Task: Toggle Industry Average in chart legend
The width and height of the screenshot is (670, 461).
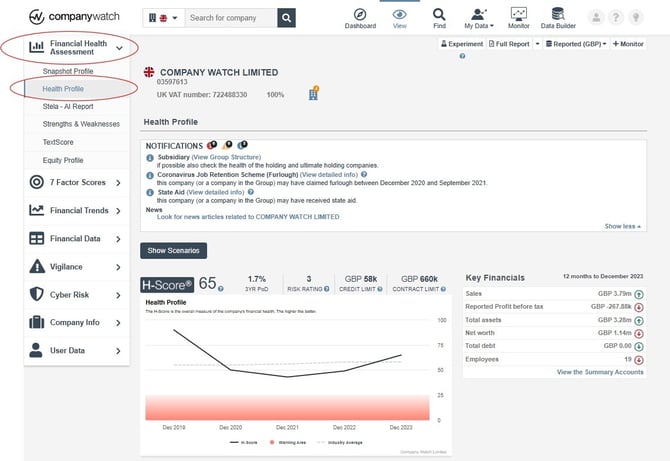Action: coord(340,443)
